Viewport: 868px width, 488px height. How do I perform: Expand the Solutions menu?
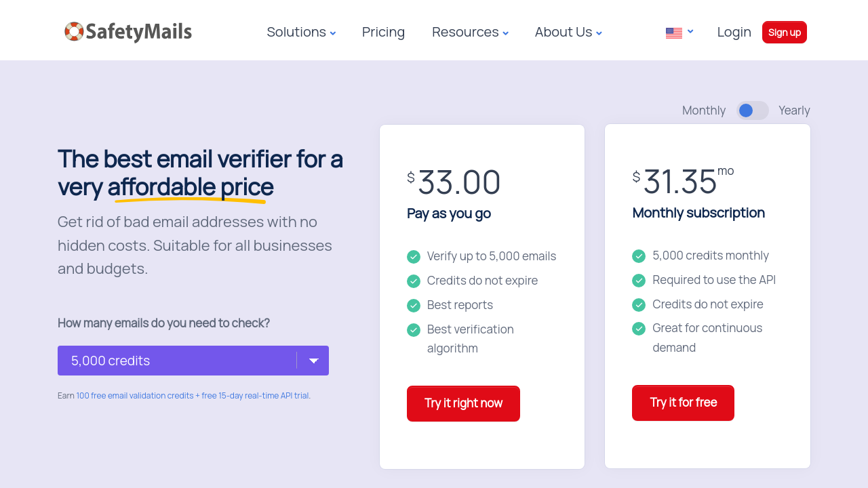coord(301,33)
